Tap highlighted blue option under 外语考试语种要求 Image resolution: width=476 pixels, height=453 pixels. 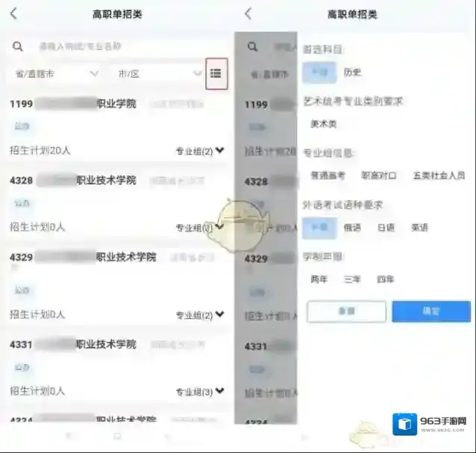[319, 228]
